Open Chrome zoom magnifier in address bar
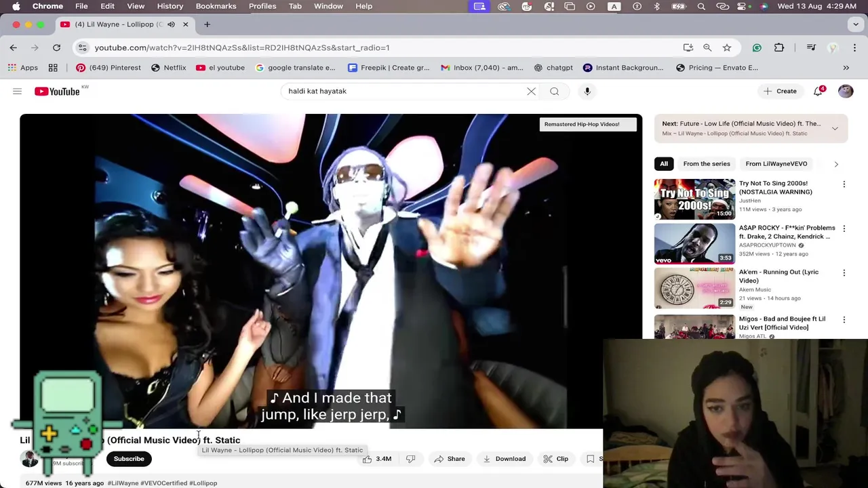 [707, 47]
